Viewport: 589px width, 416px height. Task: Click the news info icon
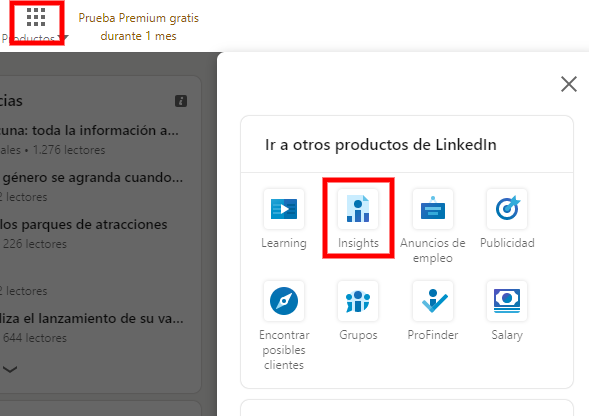point(181,101)
